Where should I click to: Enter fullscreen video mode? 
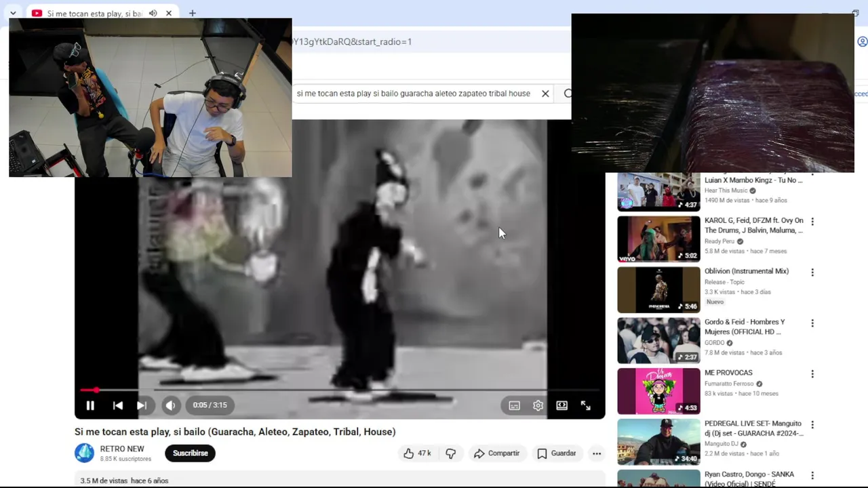pyautogui.click(x=586, y=405)
